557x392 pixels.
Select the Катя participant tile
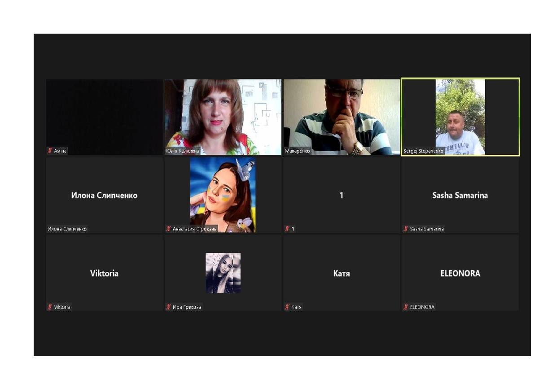coord(342,273)
